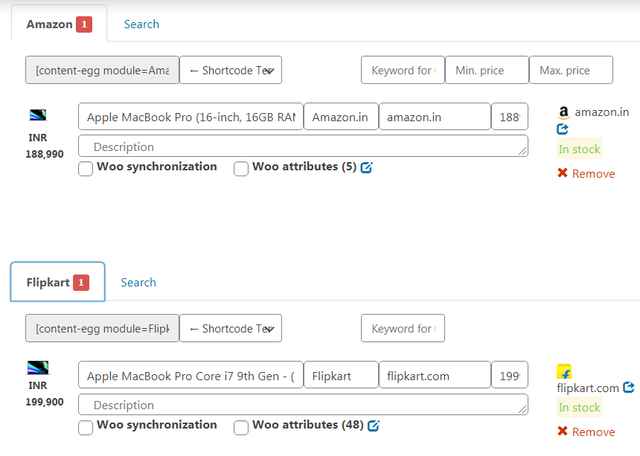
Task: Click the Amazon tab count badge
Action: tap(84, 24)
